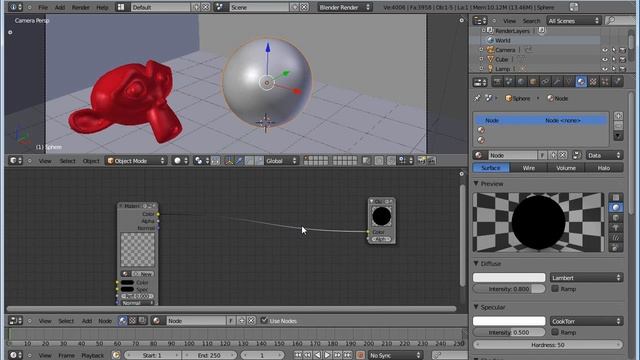Viewport: 640px width, 360px height.
Task: Toggle the fake user F button in properties
Action: (542, 155)
